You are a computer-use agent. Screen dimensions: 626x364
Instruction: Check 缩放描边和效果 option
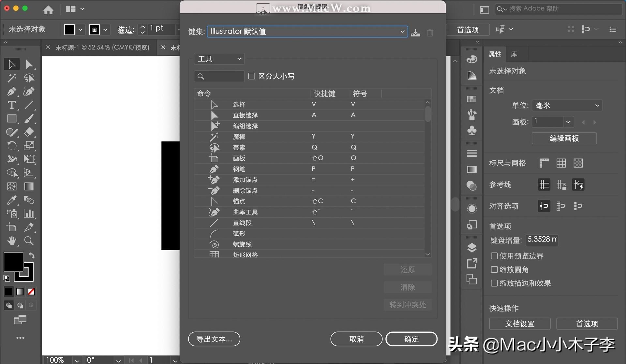(494, 283)
